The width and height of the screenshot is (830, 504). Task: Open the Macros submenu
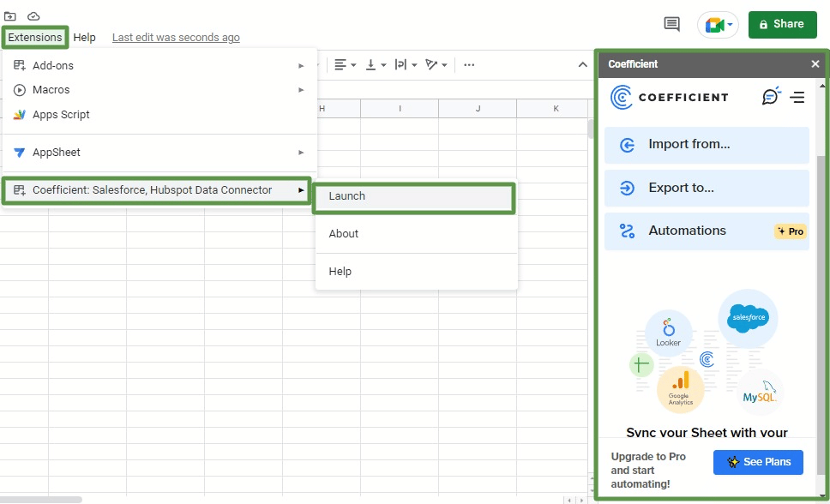coord(159,90)
